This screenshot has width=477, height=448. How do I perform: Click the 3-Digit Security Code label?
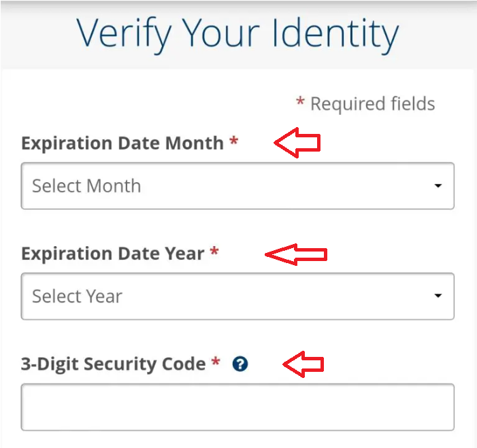click(113, 364)
